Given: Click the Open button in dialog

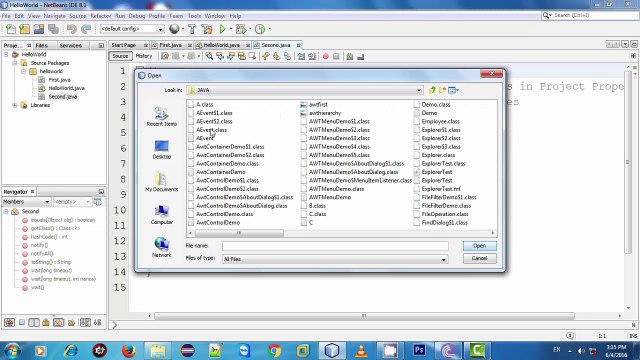Looking at the screenshot, I should (x=480, y=246).
